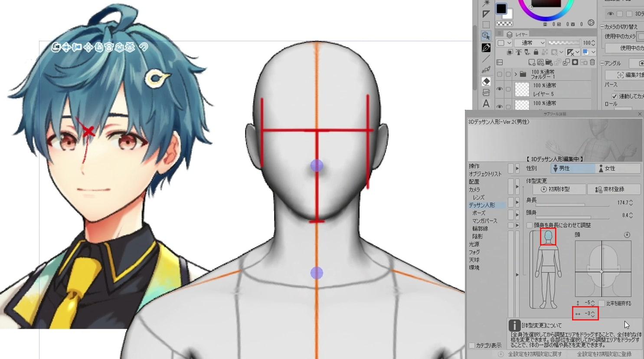Select the Rotate object 3D manipulator icon
The height and width of the screenshot is (359, 644).
click(99, 47)
